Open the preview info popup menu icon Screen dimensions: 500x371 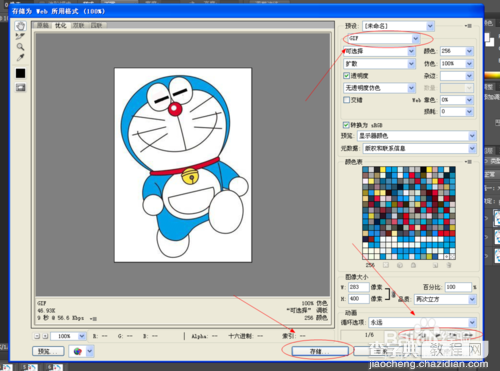[x=94, y=319]
